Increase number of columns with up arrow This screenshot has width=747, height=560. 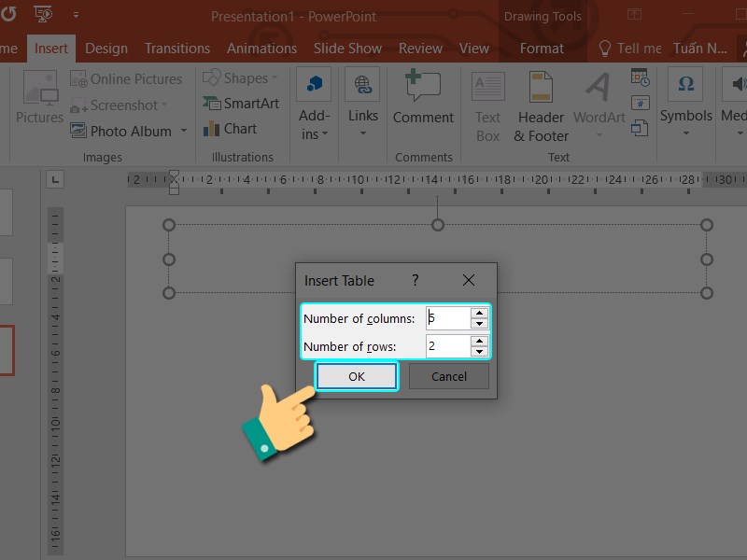click(x=479, y=313)
